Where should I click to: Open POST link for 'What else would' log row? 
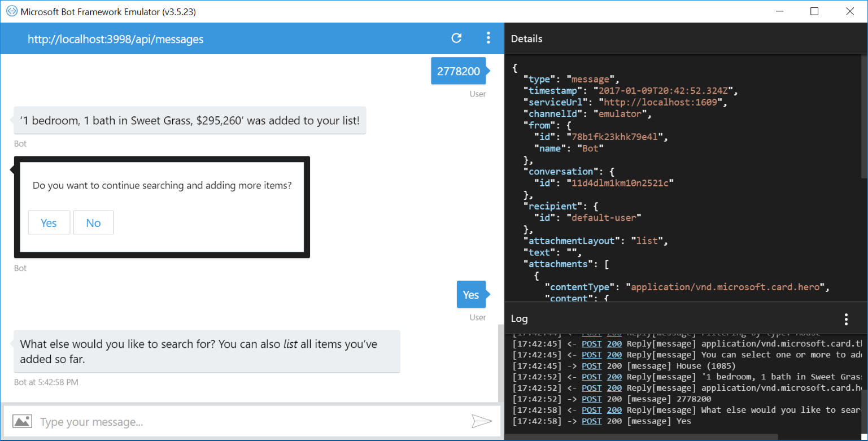click(591, 410)
